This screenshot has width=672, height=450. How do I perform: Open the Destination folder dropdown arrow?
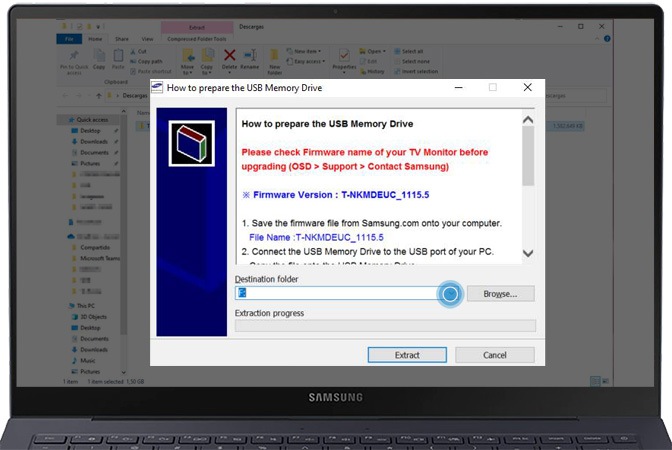click(450, 294)
